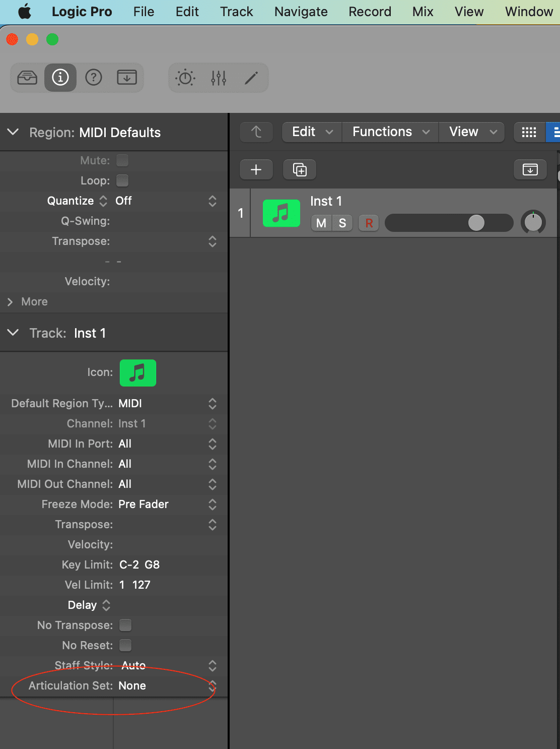Open the Navigate menu
560x749 pixels.
301,12
